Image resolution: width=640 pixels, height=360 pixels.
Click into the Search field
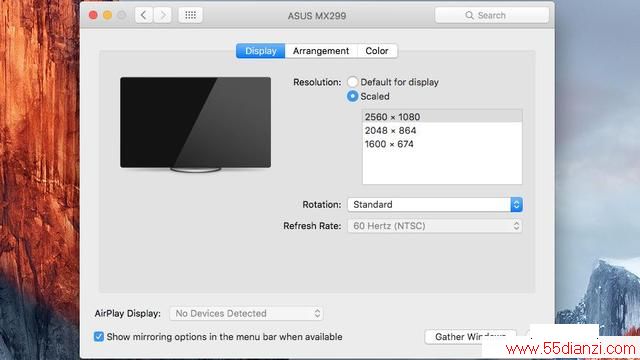492,16
